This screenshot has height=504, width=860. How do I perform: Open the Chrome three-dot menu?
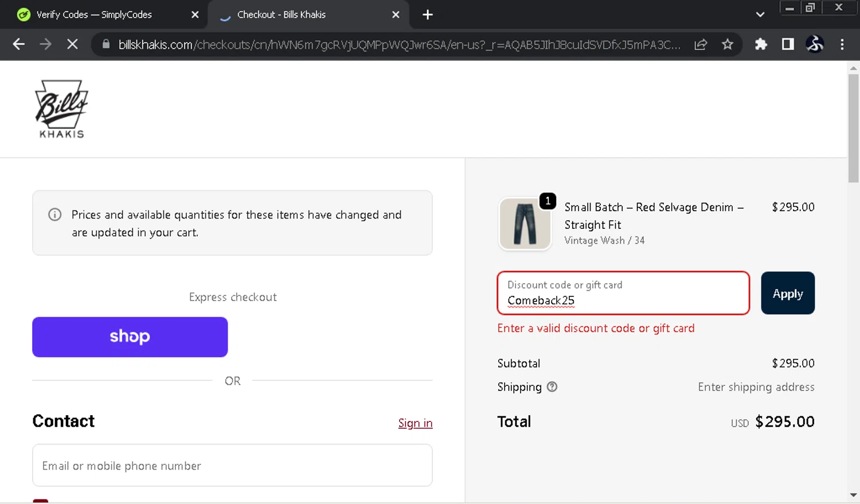pos(842,44)
